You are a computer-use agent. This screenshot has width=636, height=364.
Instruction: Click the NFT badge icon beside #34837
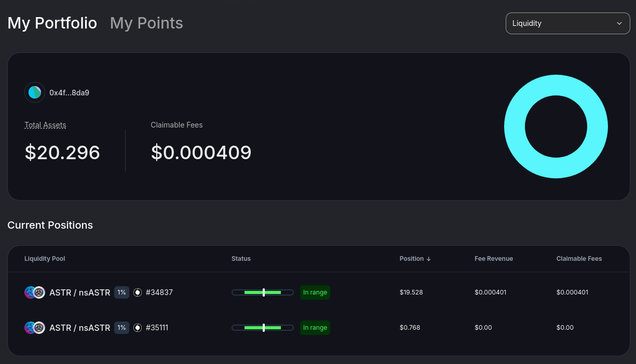[x=138, y=292]
